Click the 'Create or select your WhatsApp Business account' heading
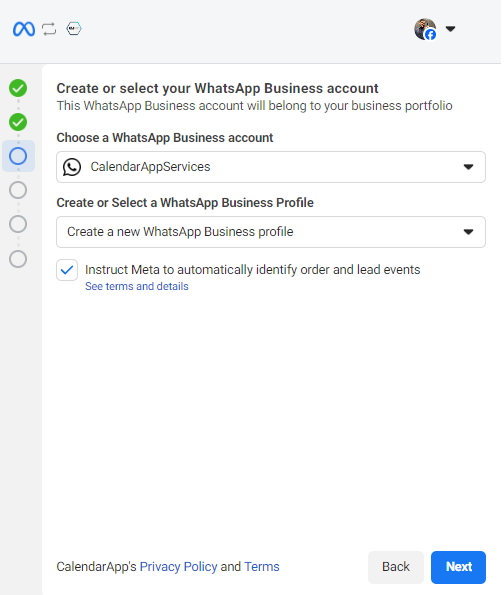The height and width of the screenshot is (595, 504). click(x=217, y=88)
